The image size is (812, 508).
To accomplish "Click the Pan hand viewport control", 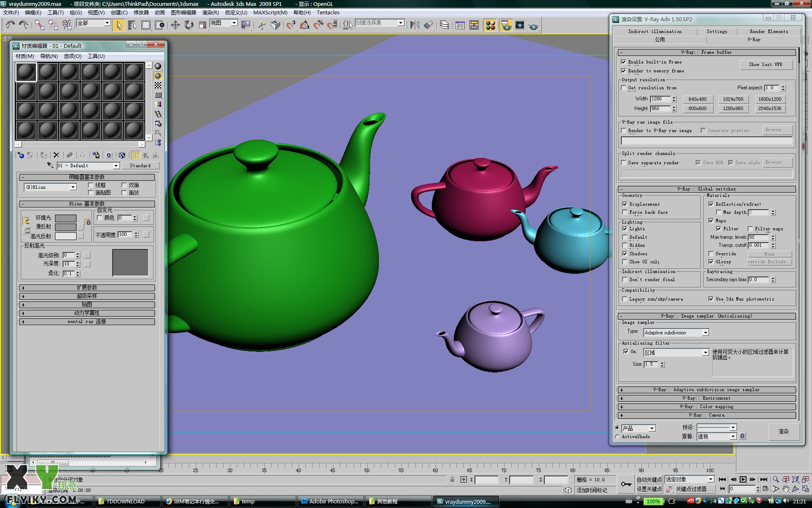I will click(786, 489).
